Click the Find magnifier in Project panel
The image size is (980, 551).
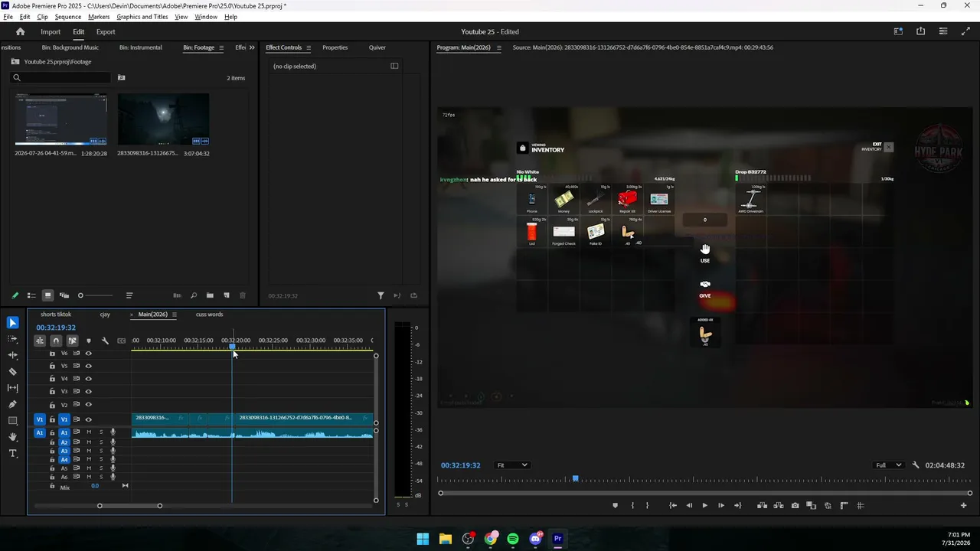(194, 295)
